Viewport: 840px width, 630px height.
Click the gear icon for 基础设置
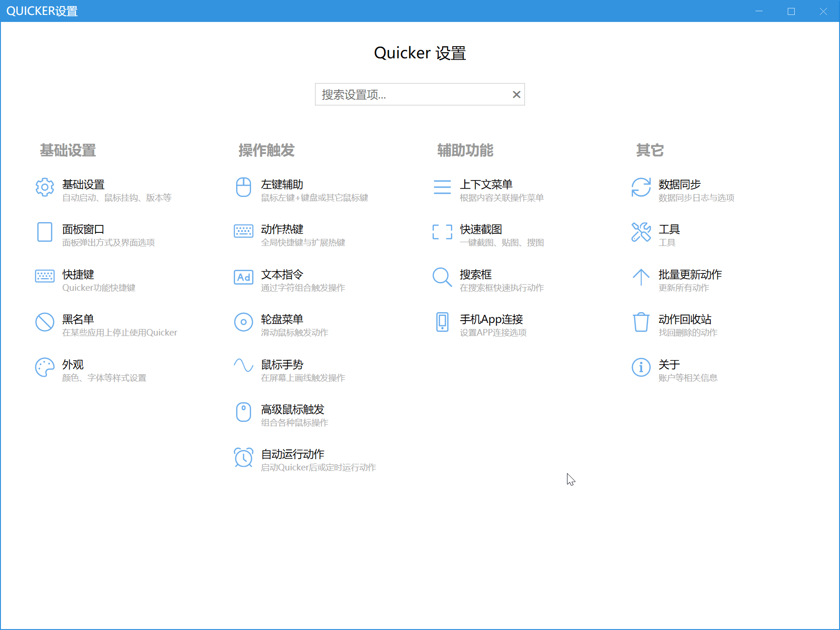click(x=45, y=187)
